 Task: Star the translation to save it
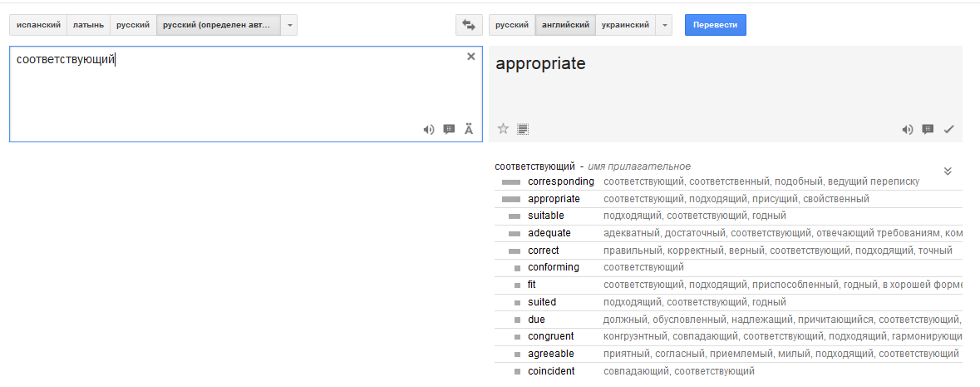(503, 129)
